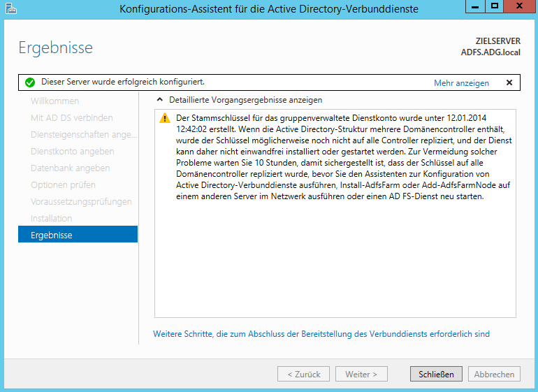Dismiss the success notification with X

[509, 82]
